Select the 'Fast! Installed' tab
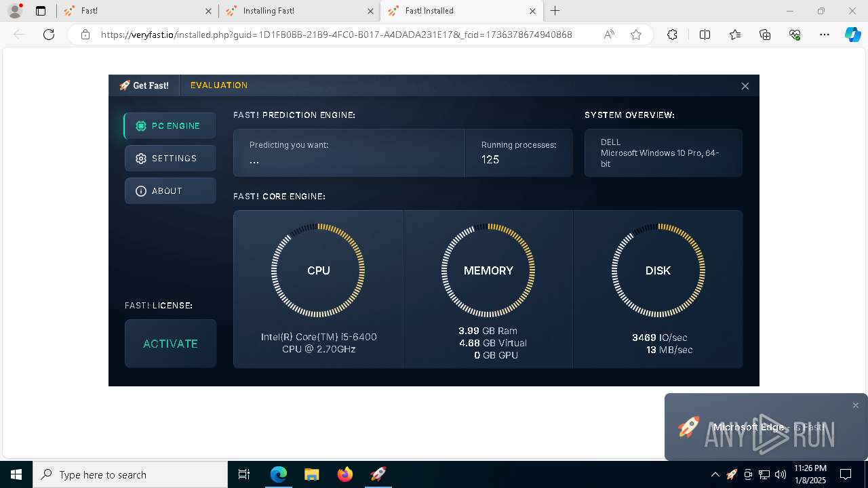Viewport: 868px width, 488px height. click(x=461, y=11)
